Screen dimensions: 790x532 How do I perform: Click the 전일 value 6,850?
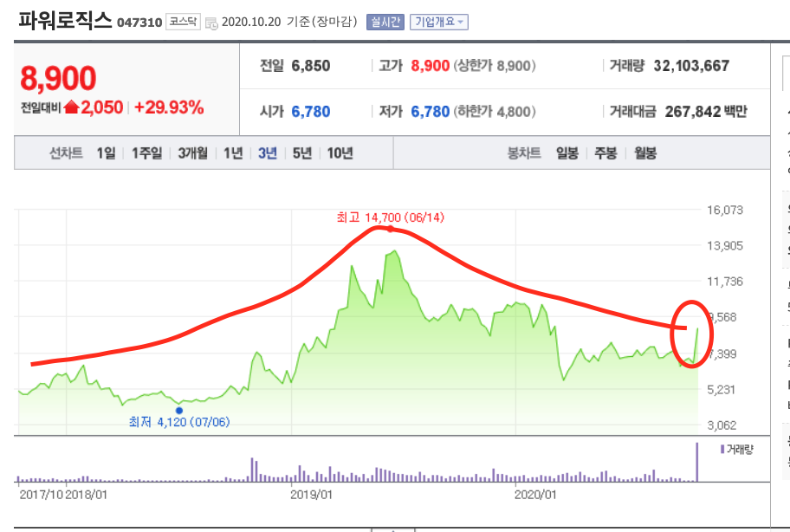point(311,66)
